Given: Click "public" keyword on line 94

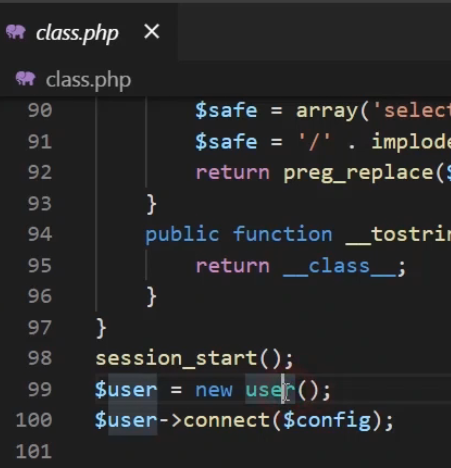Looking at the screenshot, I should (x=182, y=234).
